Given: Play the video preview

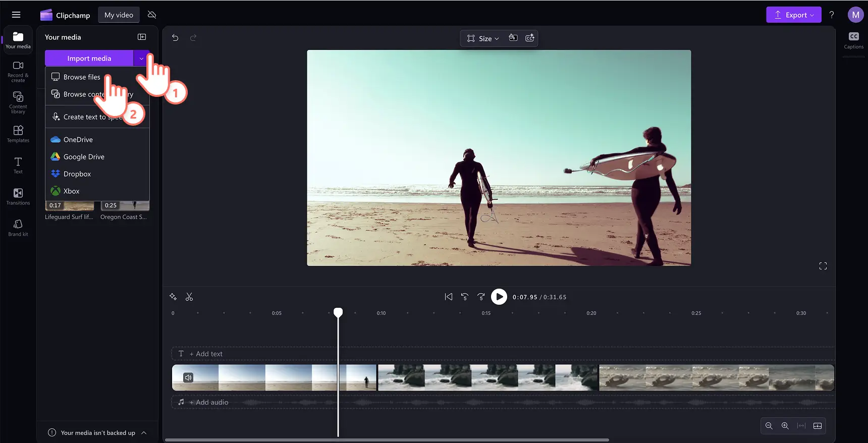Looking at the screenshot, I should coord(499,297).
